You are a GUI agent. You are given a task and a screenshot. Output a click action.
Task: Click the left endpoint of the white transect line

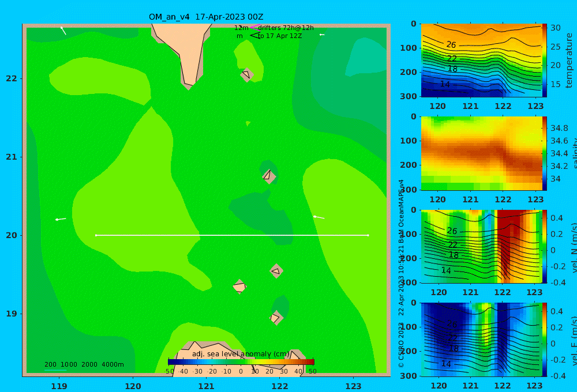tap(96, 235)
